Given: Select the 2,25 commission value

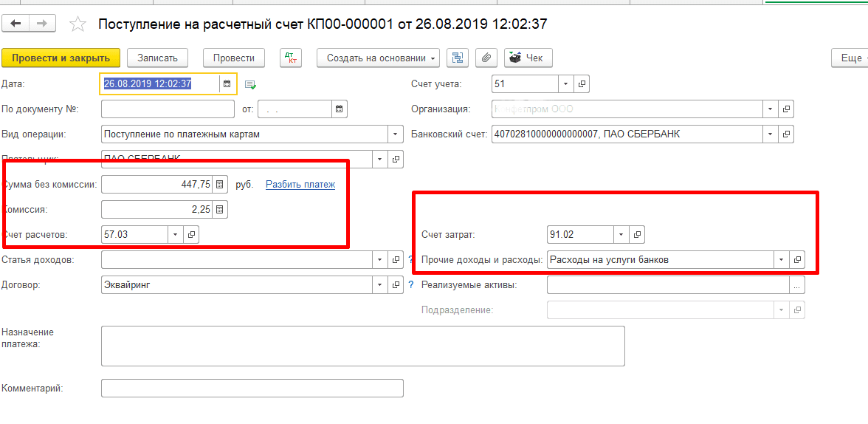Looking at the screenshot, I should coord(201,210).
